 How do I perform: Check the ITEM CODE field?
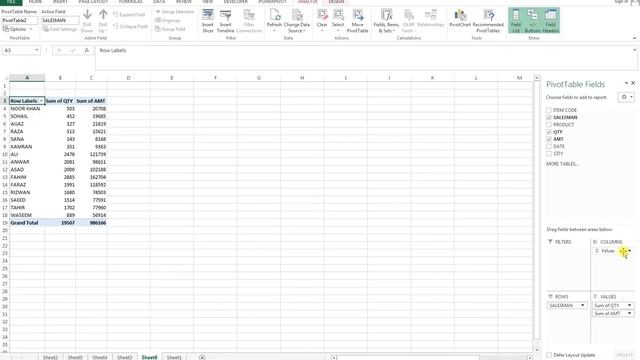[549, 110]
